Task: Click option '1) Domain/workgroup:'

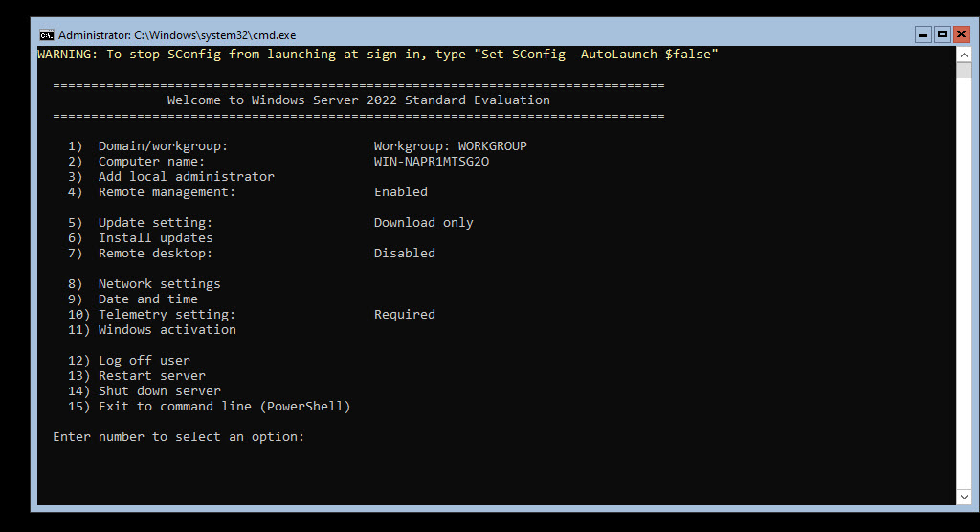Action: [148, 146]
